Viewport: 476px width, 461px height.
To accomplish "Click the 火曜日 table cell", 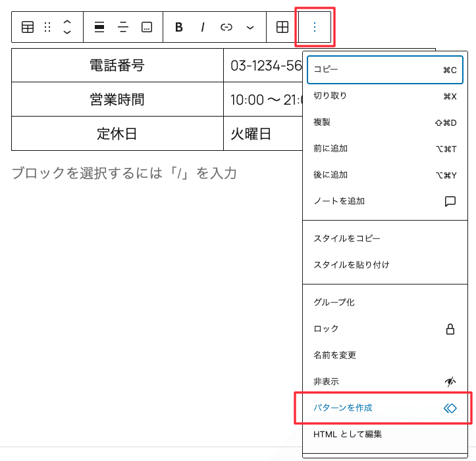I will pyautogui.click(x=263, y=134).
